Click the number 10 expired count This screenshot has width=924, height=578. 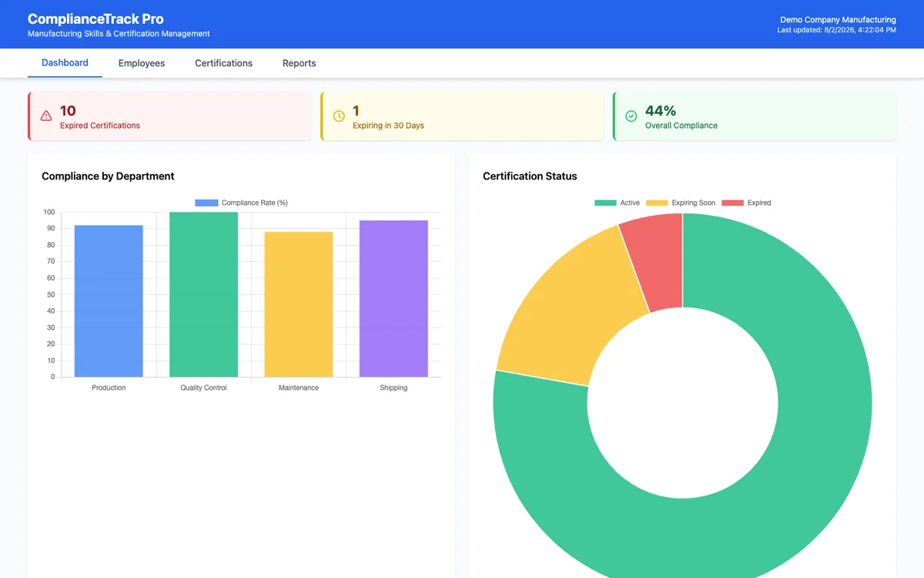pyautogui.click(x=68, y=111)
